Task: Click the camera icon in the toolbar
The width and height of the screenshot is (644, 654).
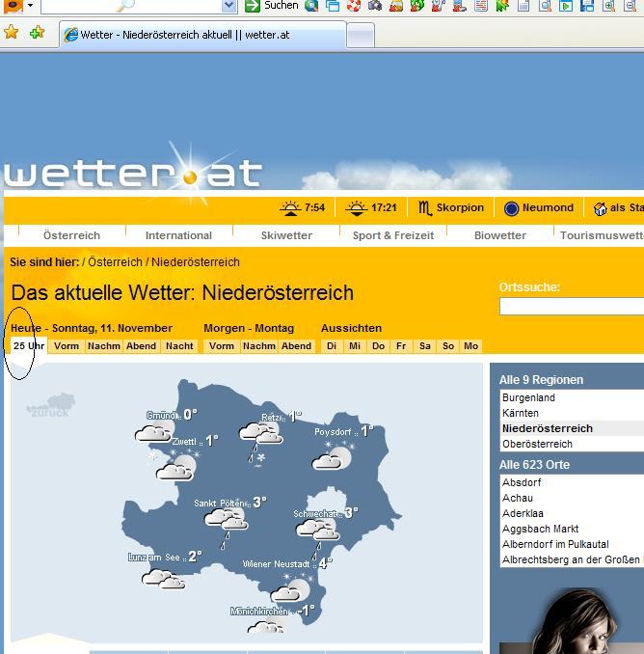Action: click(375, 6)
